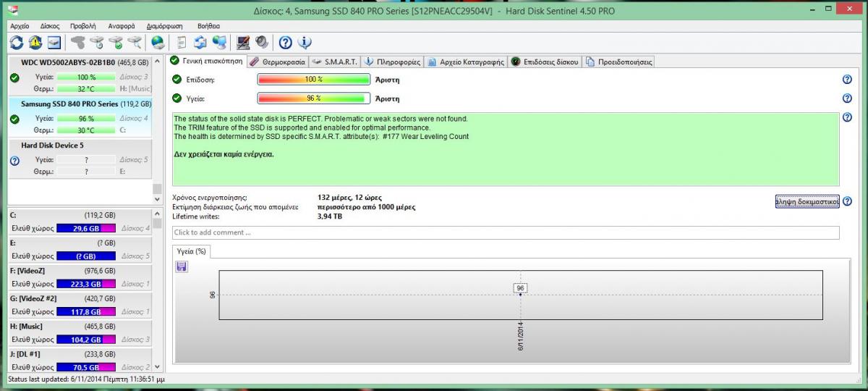The width and height of the screenshot is (868, 391).
Task: Click the info speech bubble toolbar icon
Action: 305,42
